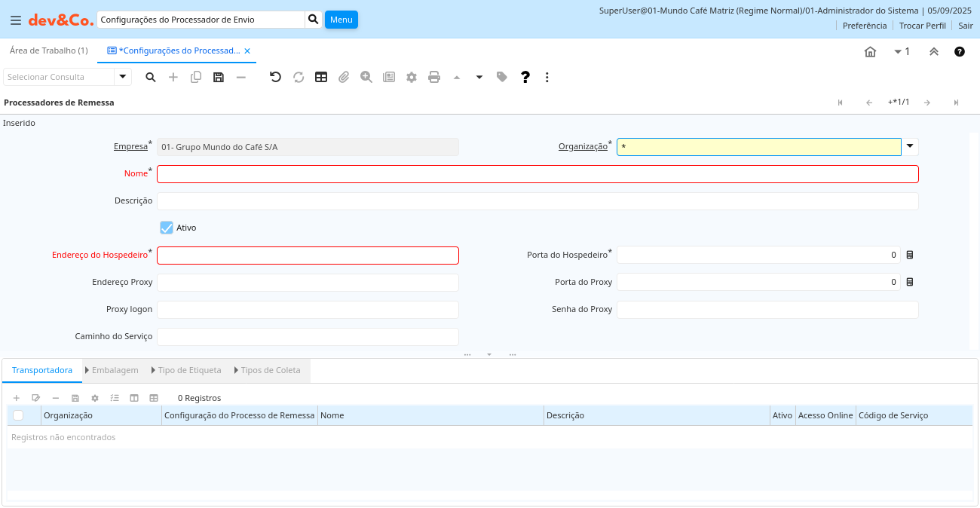Click the Undo changes icon
This screenshot has height=508, width=980.
point(275,77)
